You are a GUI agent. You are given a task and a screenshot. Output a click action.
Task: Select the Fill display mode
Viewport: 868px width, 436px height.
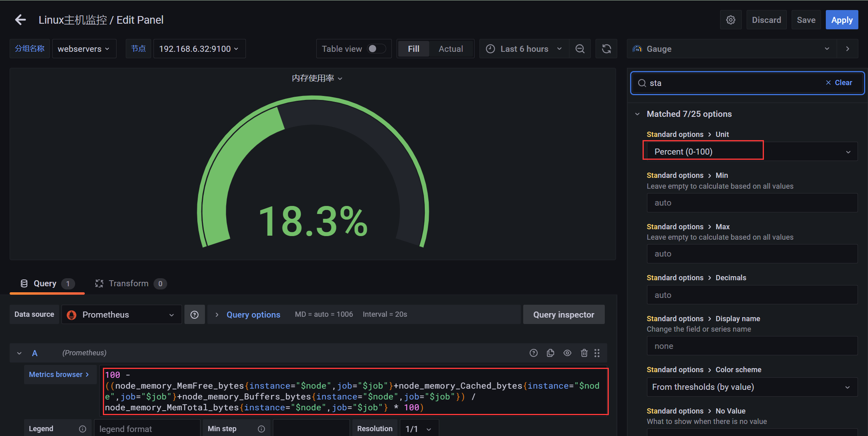click(414, 49)
